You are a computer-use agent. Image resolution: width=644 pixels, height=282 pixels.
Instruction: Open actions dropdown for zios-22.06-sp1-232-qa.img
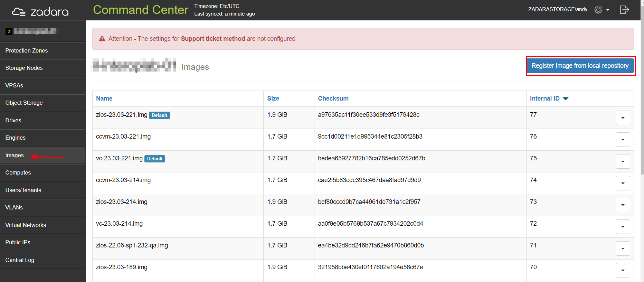click(x=623, y=248)
